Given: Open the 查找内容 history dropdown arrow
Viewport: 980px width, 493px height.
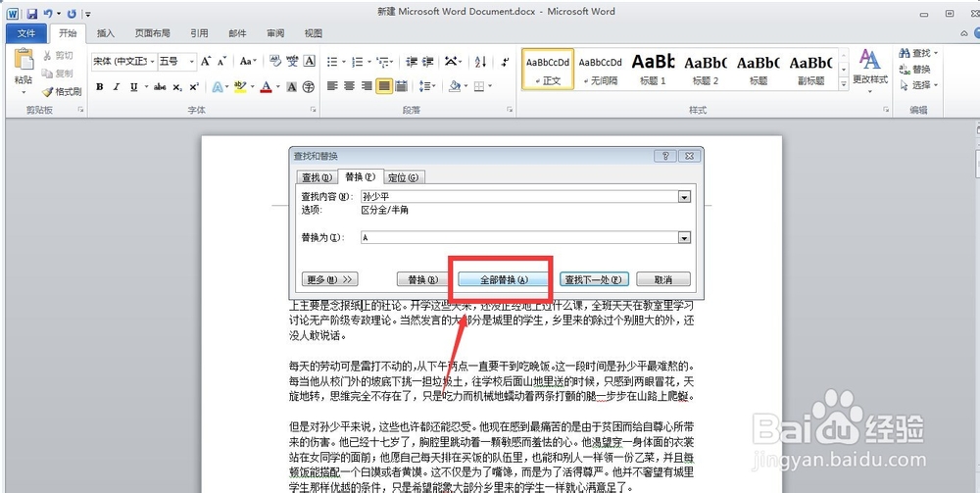Looking at the screenshot, I should (684, 197).
